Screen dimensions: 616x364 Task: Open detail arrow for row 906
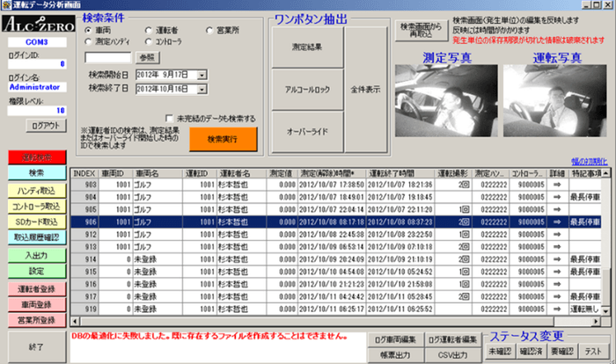pos(556,223)
